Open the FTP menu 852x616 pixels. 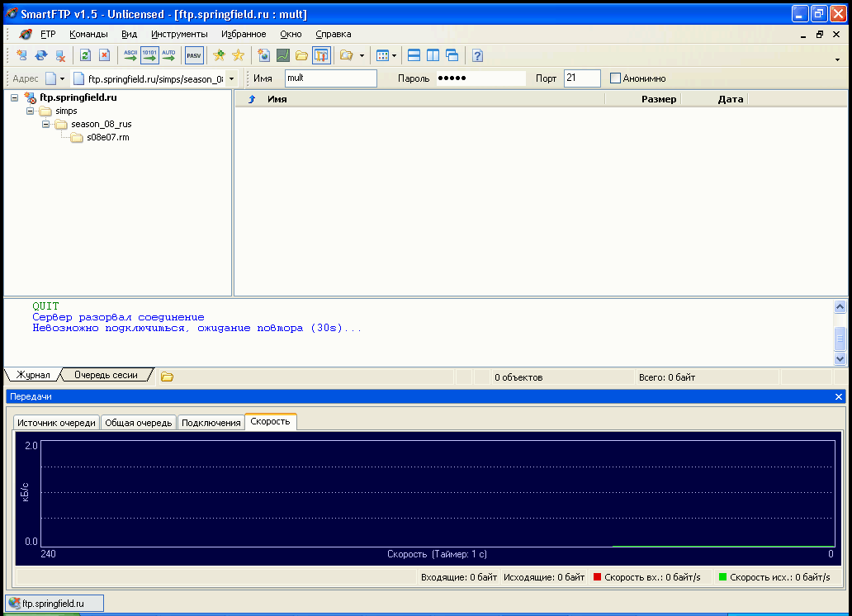48,34
